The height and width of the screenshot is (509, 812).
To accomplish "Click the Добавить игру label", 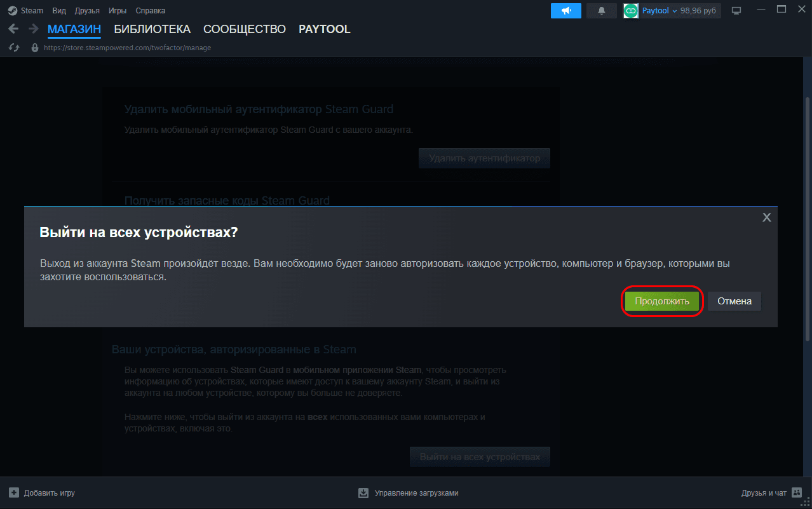I will (x=50, y=493).
